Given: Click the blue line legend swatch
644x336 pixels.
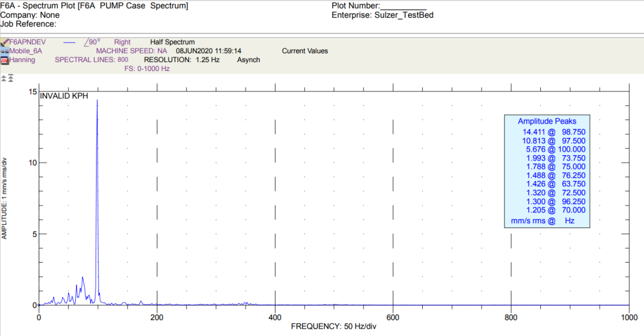Looking at the screenshot, I should [x=69, y=42].
